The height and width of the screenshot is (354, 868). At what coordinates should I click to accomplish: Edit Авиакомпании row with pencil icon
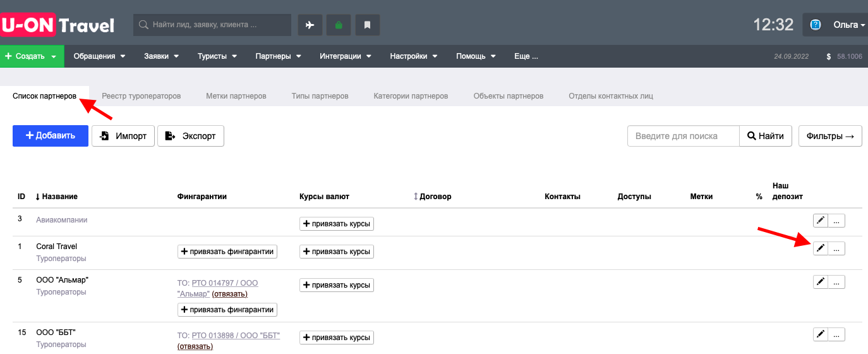coord(820,221)
